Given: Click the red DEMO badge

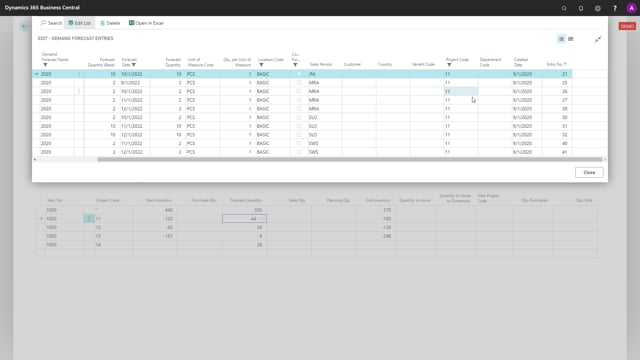Looking at the screenshot, I should coord(627,27).
